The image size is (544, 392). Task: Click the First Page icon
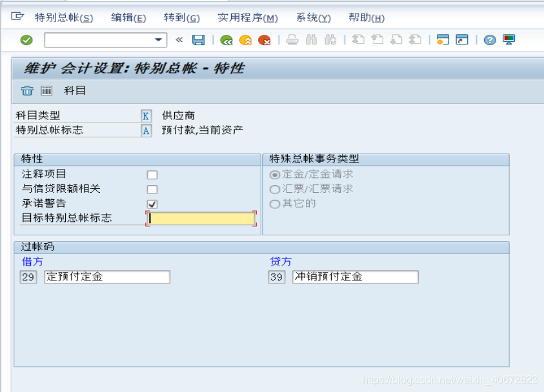click(x=358, y=40)
